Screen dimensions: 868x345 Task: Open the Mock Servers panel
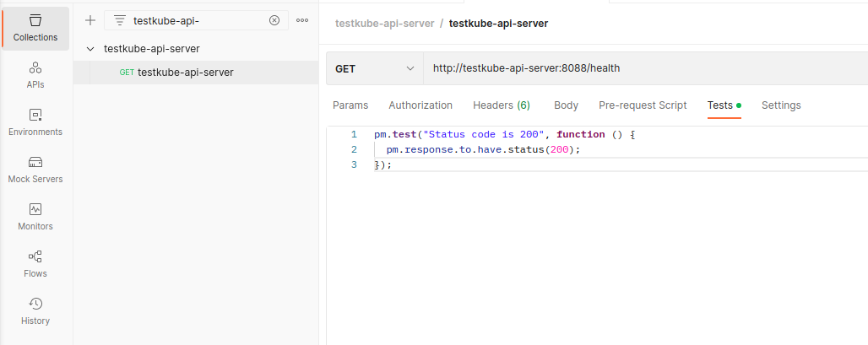(x=35, y=170)
